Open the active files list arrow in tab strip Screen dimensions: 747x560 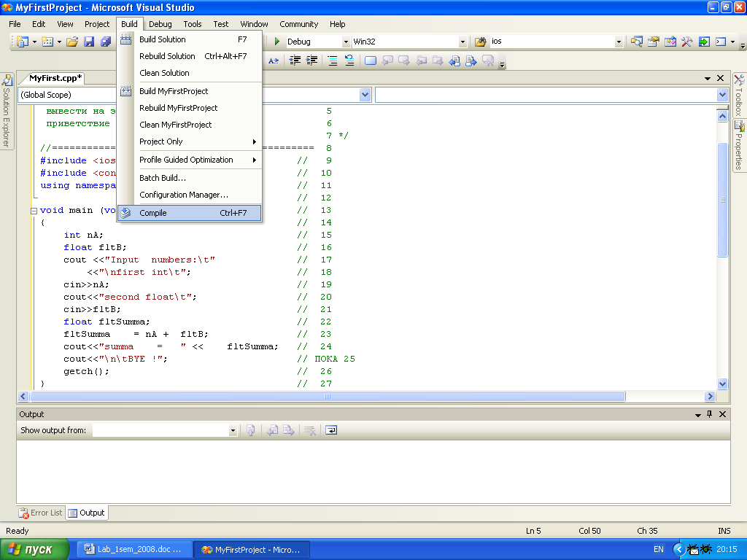(x=708, y=78)
